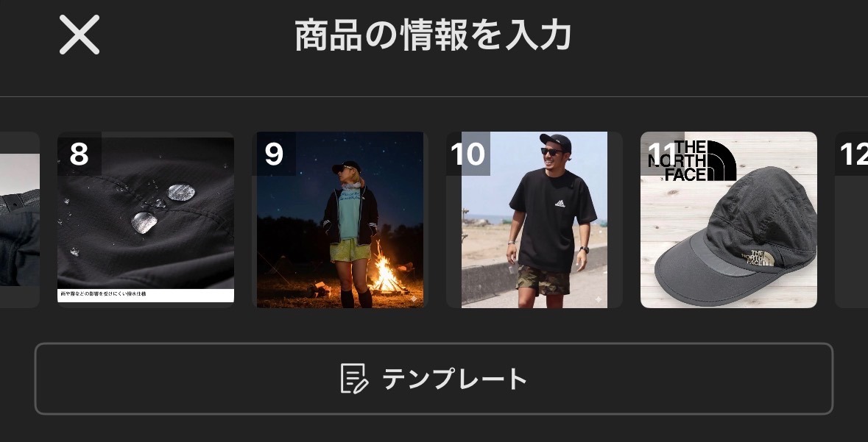Select the cut-off photo left of photo 8
The image size is (868, 442).
point(19,220)
